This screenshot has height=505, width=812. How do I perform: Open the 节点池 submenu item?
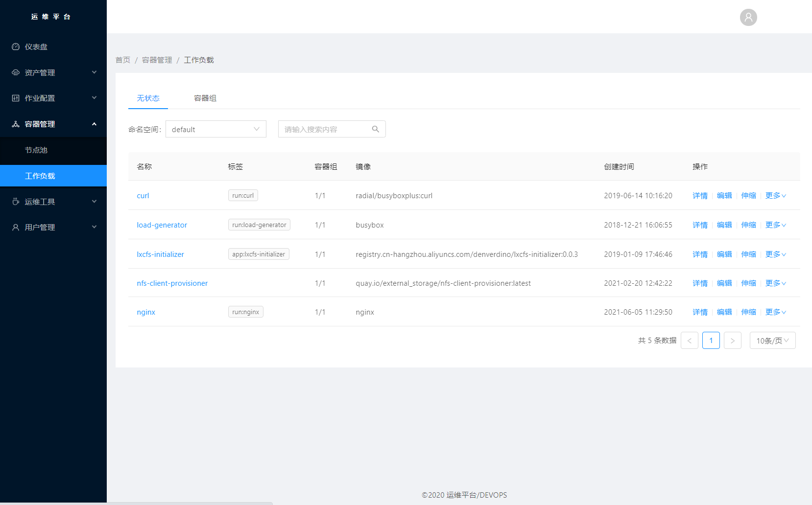[x=53, y=150]
